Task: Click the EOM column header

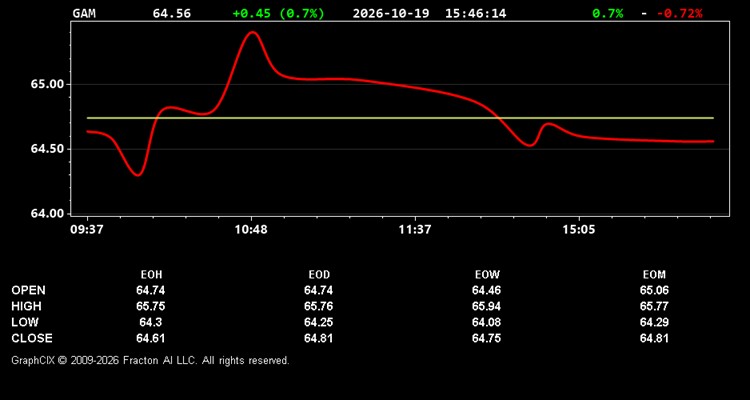Action: tap(654, 275)
